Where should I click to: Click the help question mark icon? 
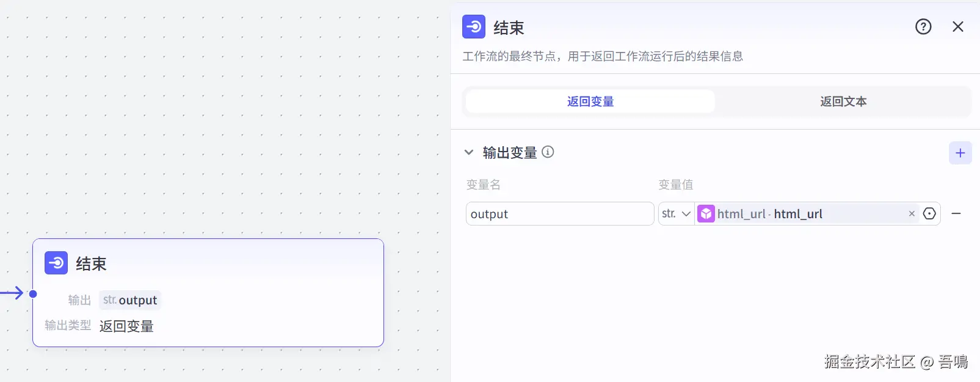923,27
